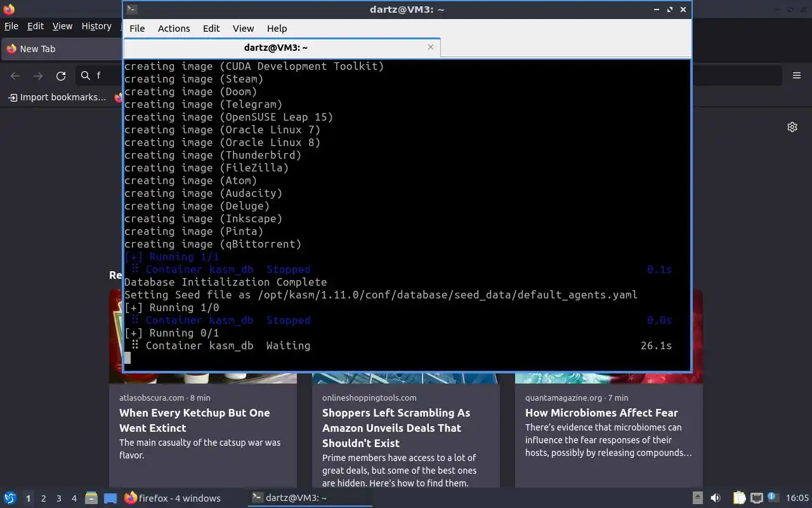This screenshot has width=812, height=508.
Task: Open Firefox hamburger application menu
Action: point(797,76)
